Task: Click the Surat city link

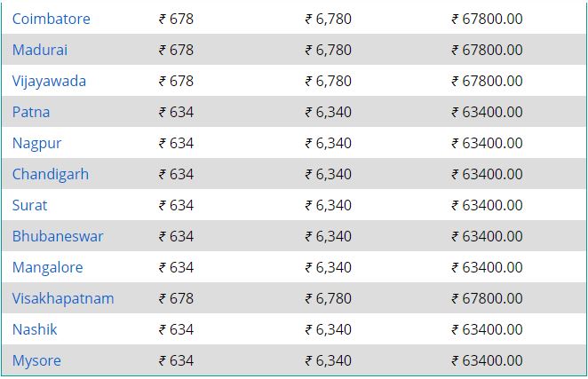Action: [x=30, y=205]
